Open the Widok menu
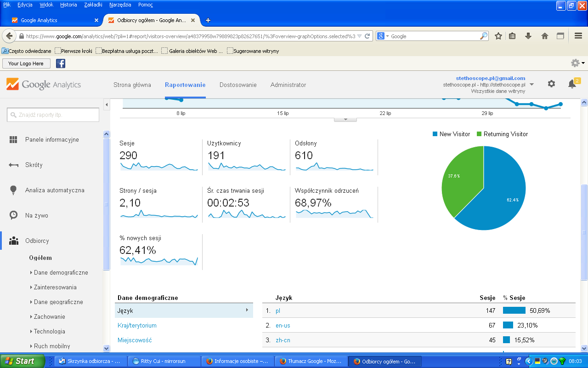588x368 pixels. [x=46, y=5]
